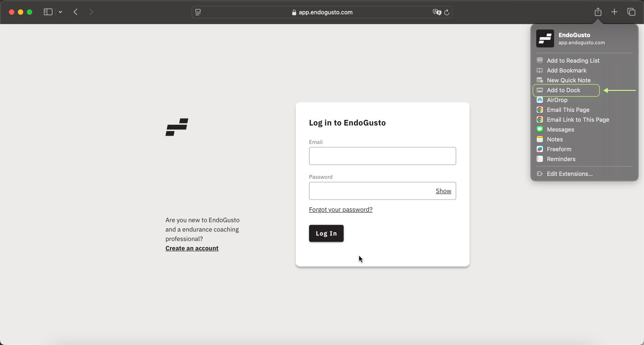
Task: Click the EndoGusto logo on the page
Action: click(177, 127)
